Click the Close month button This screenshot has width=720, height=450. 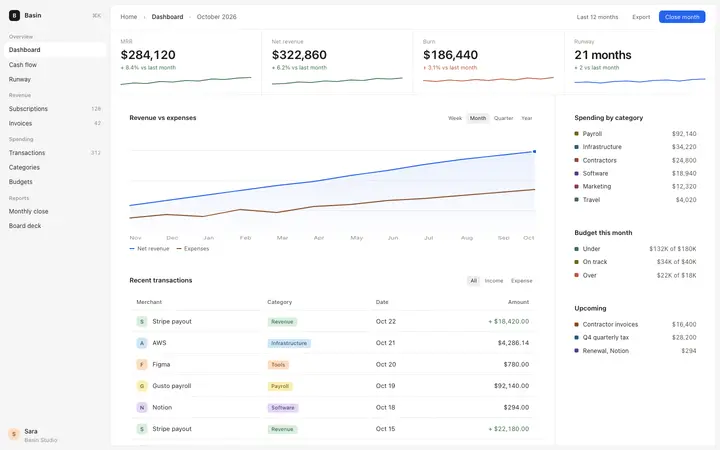[682, 17]
